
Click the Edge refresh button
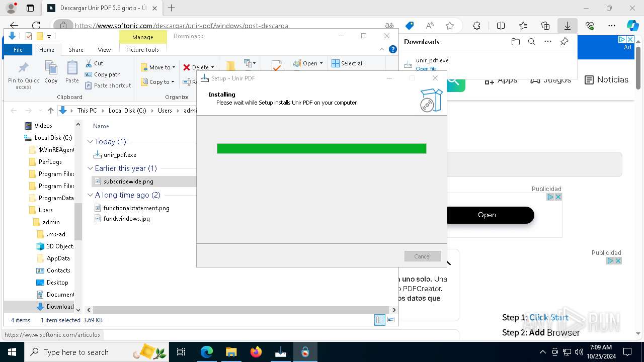point(36,26)
